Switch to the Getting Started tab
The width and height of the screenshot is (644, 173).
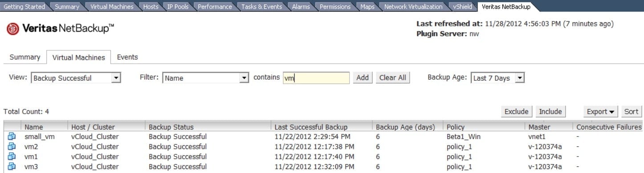point(24,7)
